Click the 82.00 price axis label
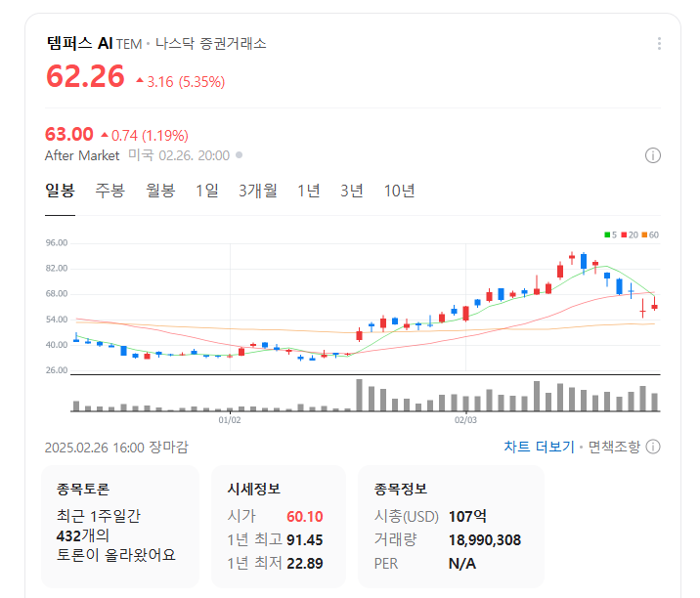This screenshot has width=700, height=598. [57, 268]
